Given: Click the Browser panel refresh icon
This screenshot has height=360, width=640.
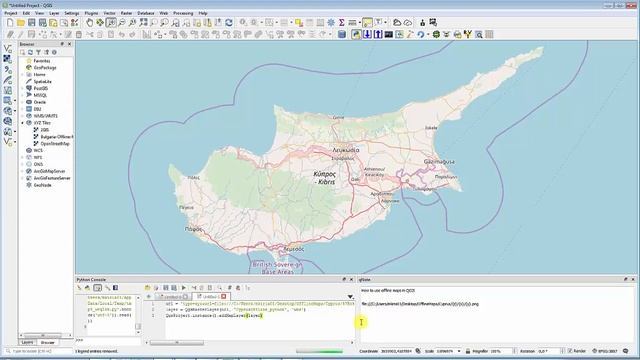Looking at the screenshot, I should click(30, 52).
